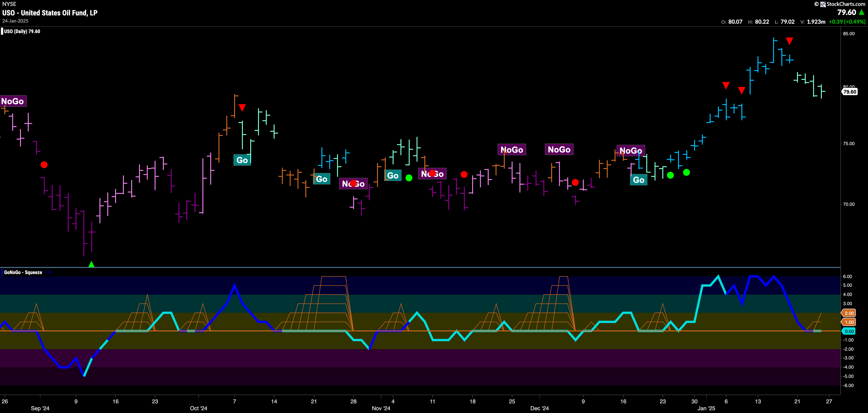
Task: Click the Go label under October 7 bars
Action: pos(242,160)
